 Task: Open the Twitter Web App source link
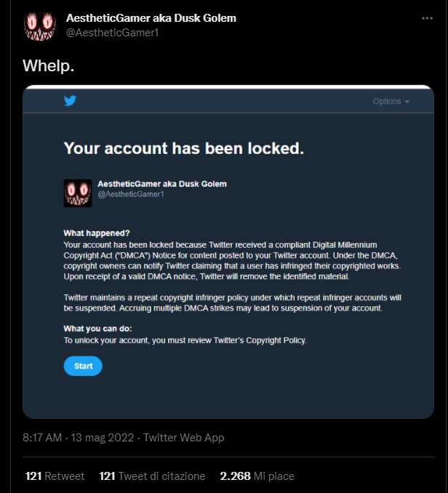coord(183,438)
